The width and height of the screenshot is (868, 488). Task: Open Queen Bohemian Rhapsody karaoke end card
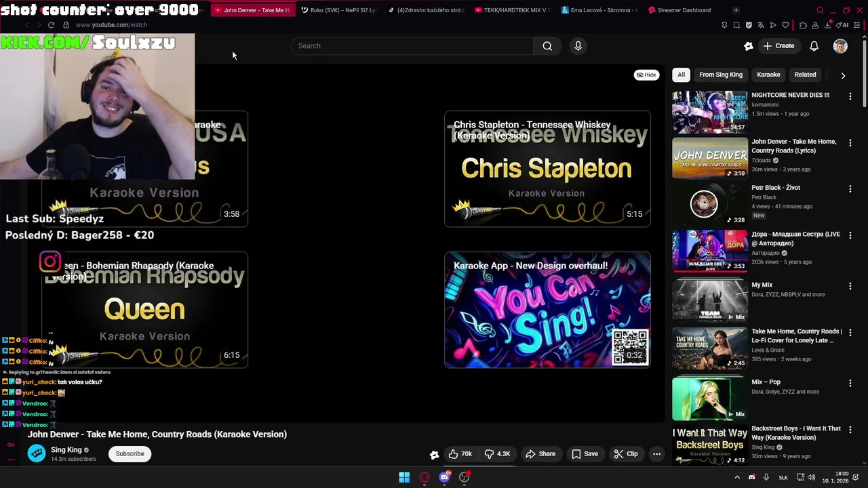[144, 310]
